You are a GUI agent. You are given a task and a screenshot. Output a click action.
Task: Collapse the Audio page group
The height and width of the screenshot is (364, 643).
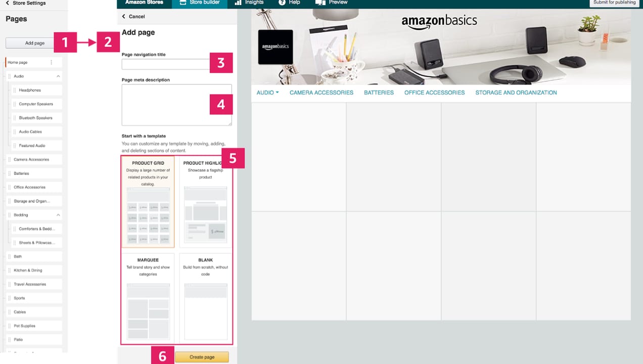58,76
